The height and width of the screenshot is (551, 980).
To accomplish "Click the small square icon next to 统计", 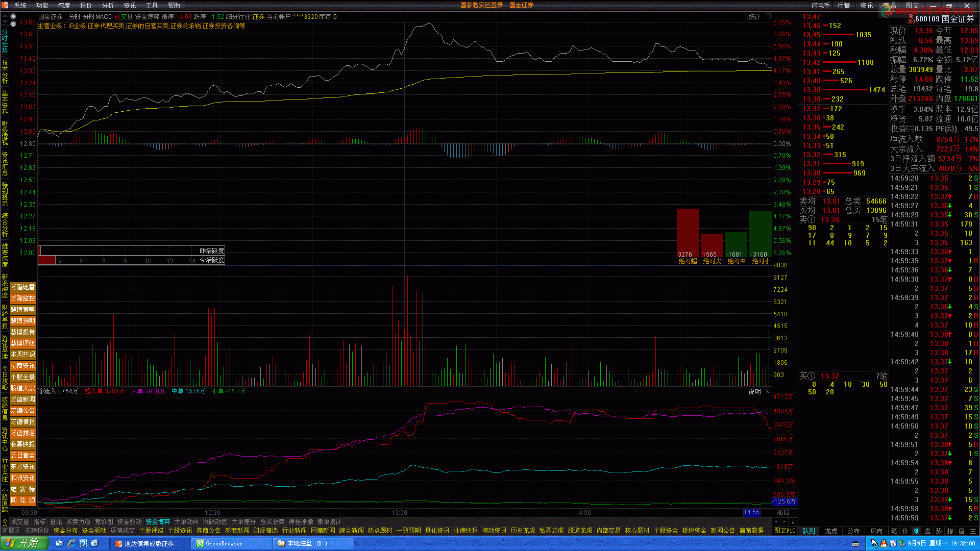I will click(768, 16).
